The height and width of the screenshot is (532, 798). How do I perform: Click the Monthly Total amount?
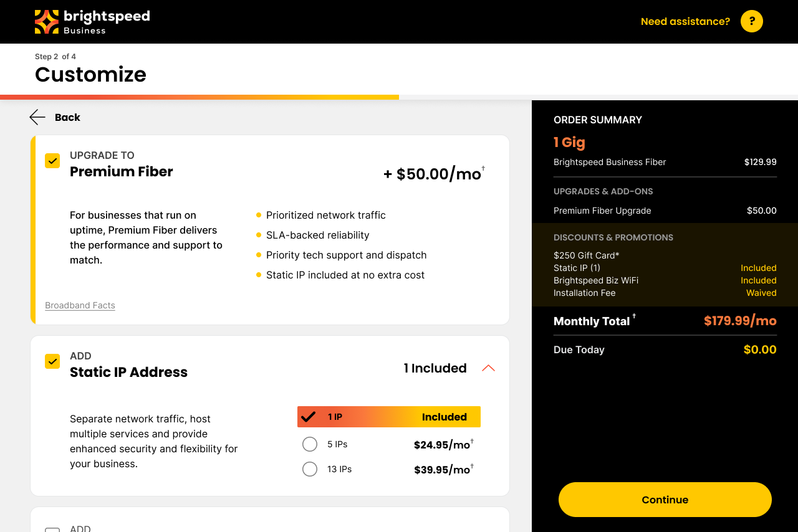pos(740,321)
